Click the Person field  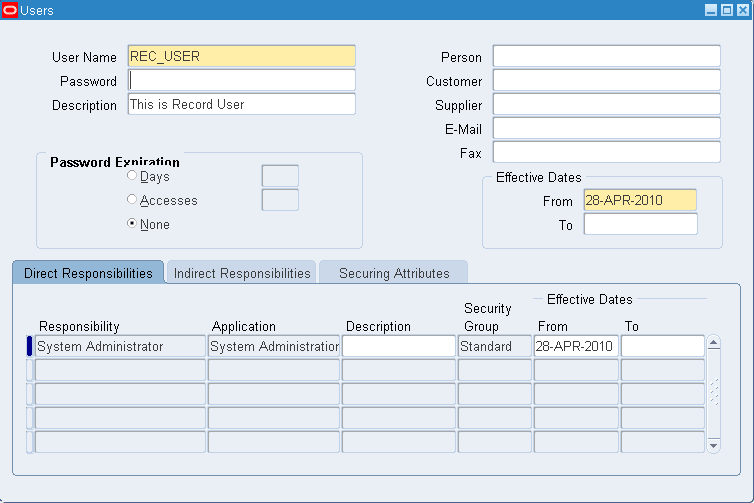point(607,56)
